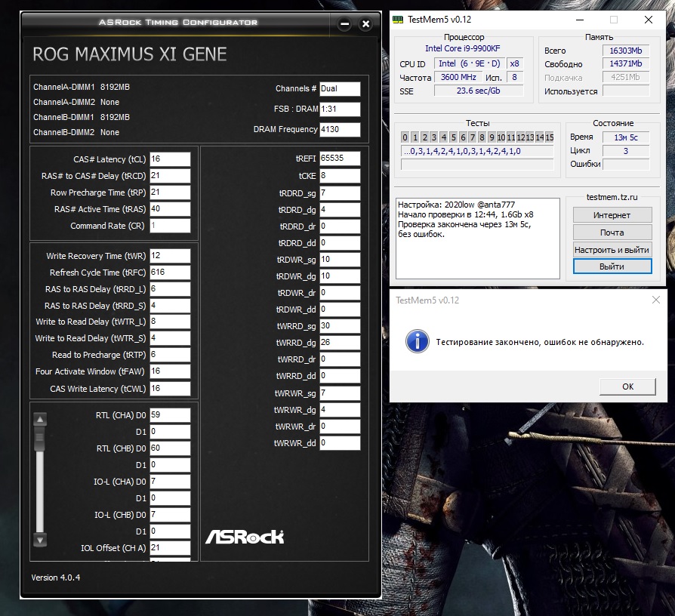This screenshot has height=616, width=675.
Task: Minimize the ASRock Timing Configurator window
Action: click(344, 24)
